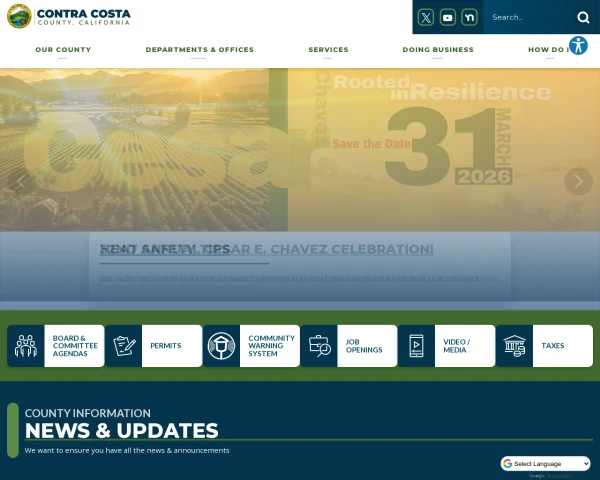Click the Permits clipboard icon
This screenshot has width=600, height=480.
tap(124, 346)
